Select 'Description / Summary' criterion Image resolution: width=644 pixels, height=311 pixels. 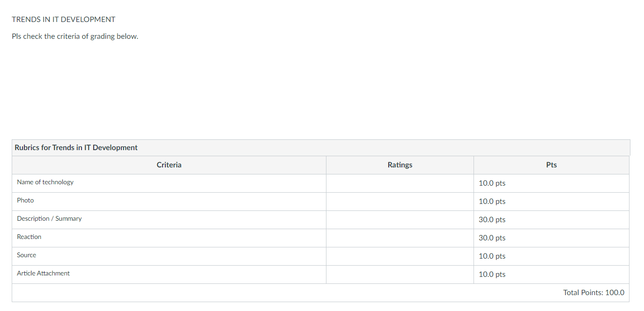(x=49, y=218)
